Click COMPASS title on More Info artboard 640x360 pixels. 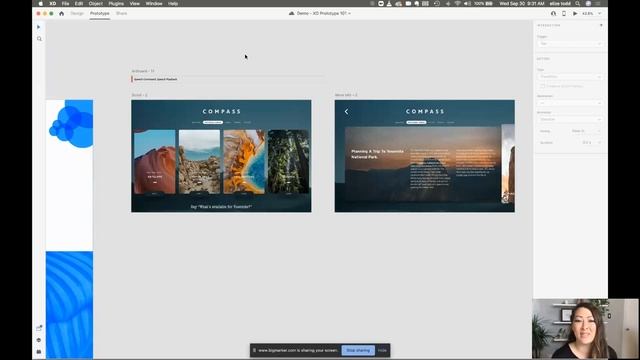[x=425, y=111]
